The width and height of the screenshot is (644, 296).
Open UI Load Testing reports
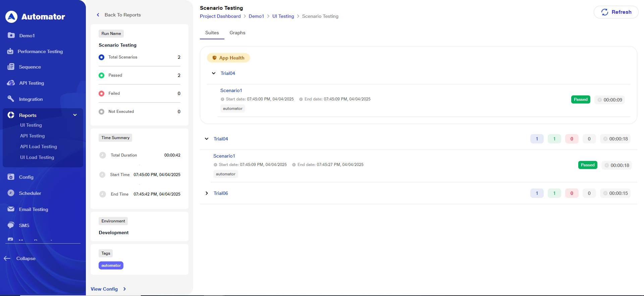point(37,157)
